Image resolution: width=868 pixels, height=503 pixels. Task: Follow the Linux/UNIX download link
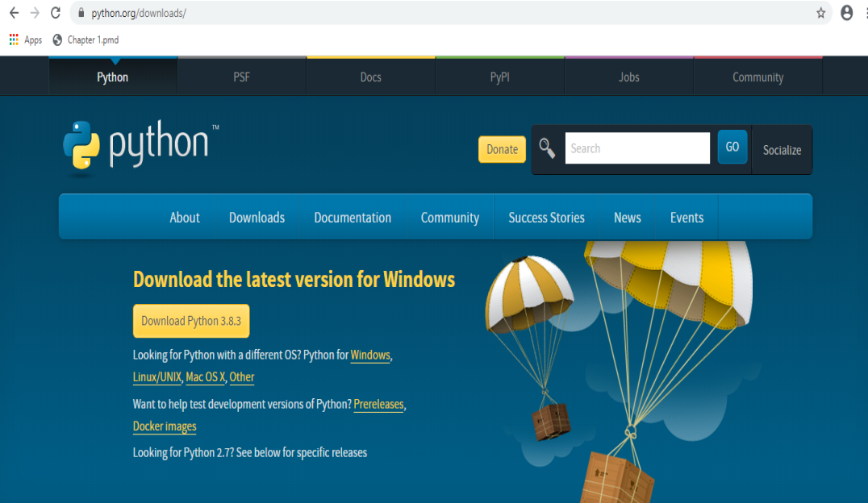[157, 377]
